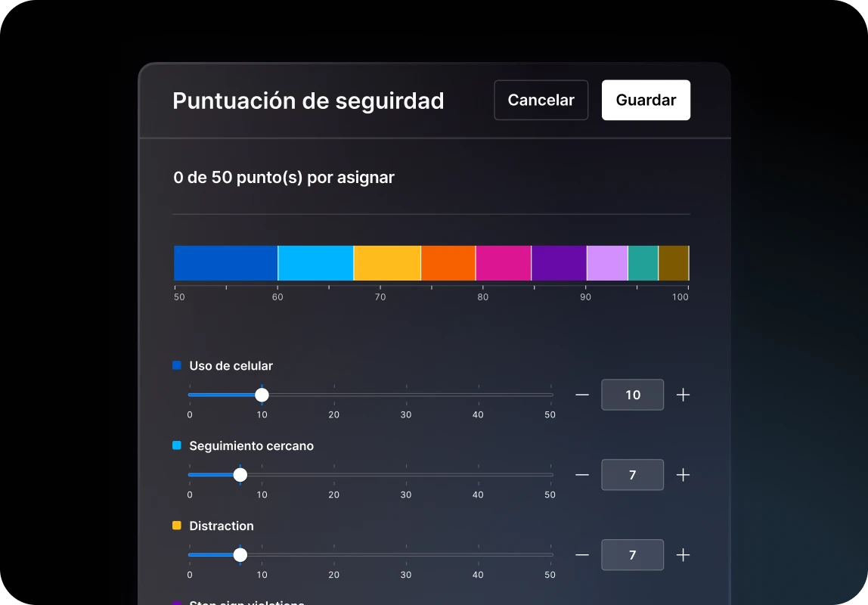
Task: Click the minus icon beside Uso de celular
Action: click(582, 395)
